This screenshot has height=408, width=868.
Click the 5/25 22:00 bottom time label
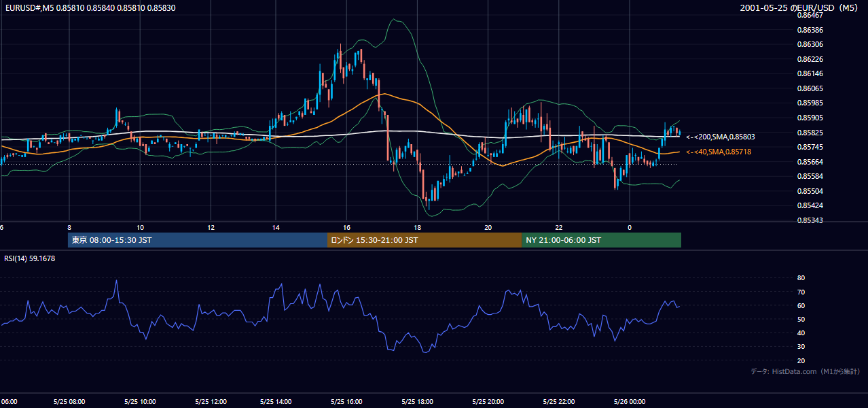click(558, 401)
